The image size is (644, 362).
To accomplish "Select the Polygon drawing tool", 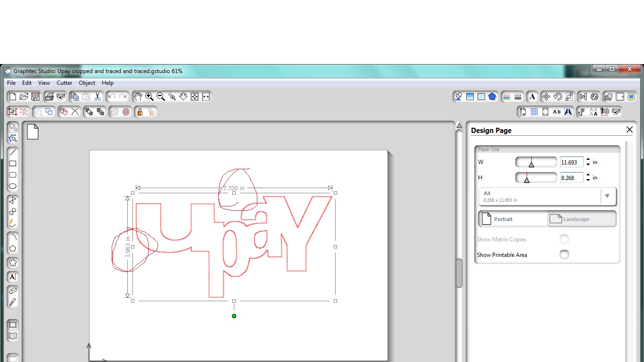I will pyautogui.click(x=13, y=200).
